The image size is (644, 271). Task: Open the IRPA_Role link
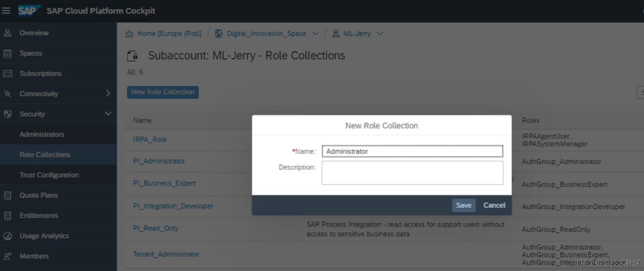point(149,140)
